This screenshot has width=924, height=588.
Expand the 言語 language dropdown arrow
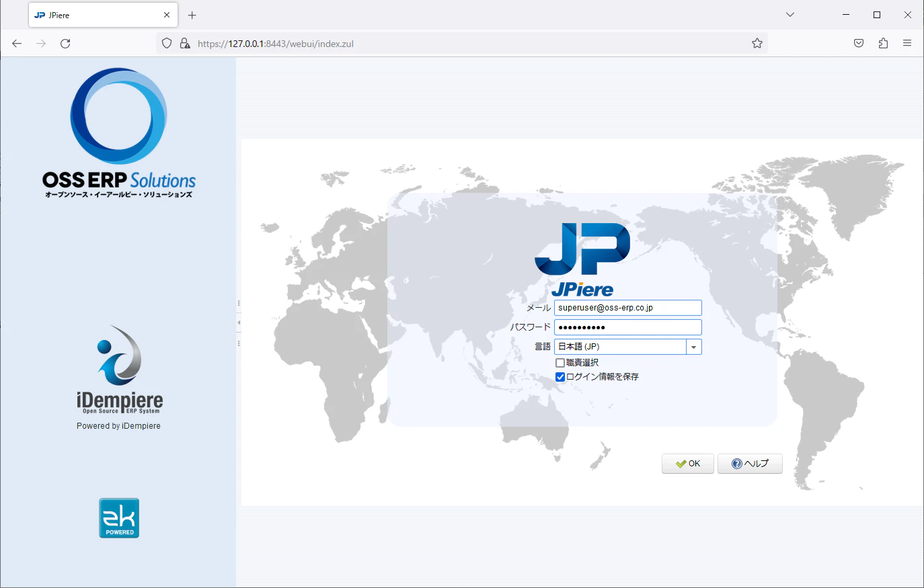[x=694, y=347]
